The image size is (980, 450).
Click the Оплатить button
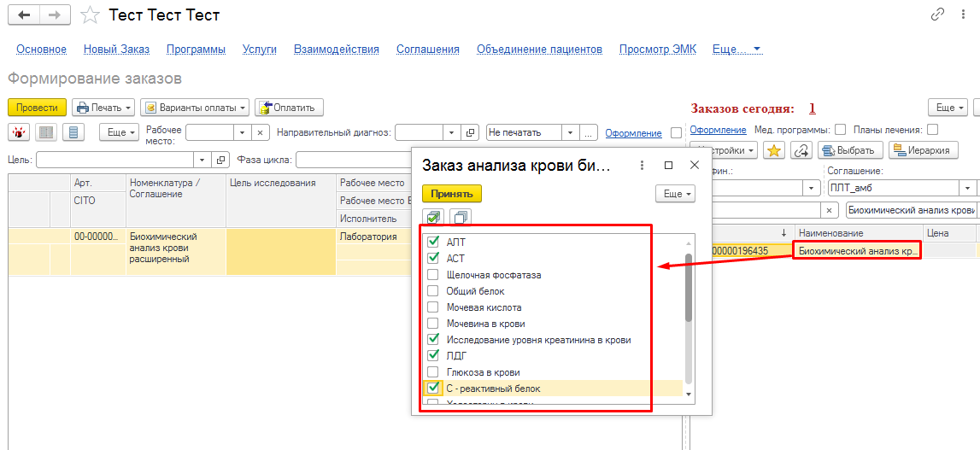tap(290, 108)
